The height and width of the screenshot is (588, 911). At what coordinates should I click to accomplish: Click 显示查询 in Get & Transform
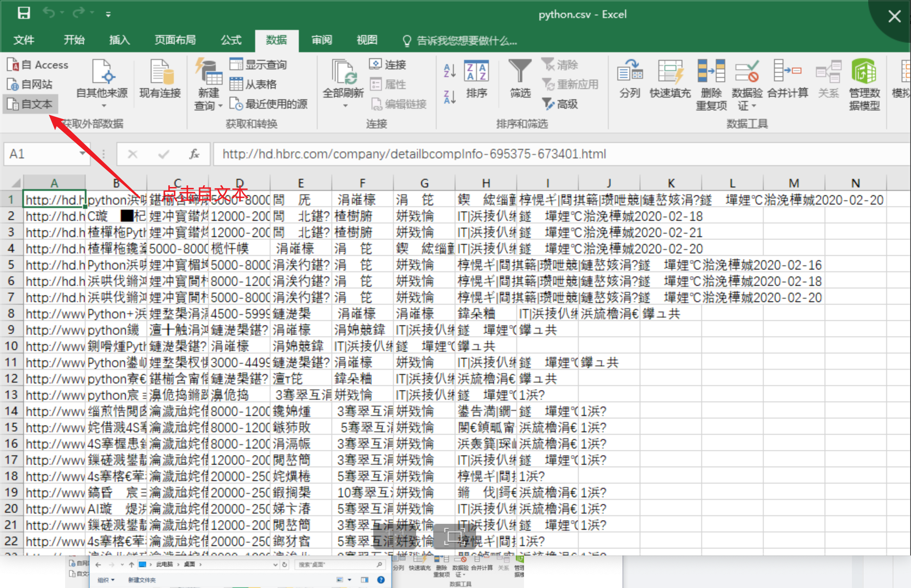pos(258,65)
